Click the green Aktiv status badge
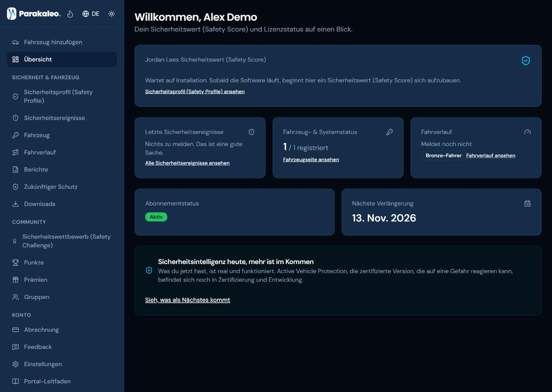Image resolution: width=552 pixels, height=392 pixels. [156, 217]
